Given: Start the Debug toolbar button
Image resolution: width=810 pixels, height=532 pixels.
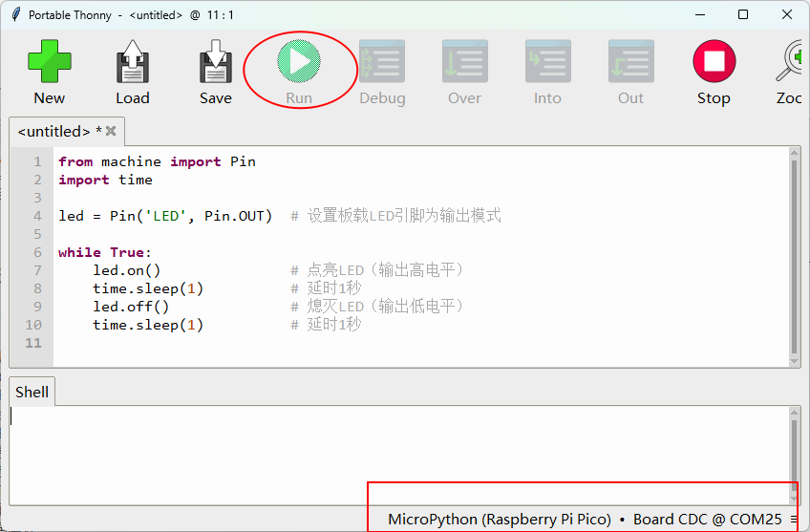Looking at the screenshot, I should click(x=382, y=61).
